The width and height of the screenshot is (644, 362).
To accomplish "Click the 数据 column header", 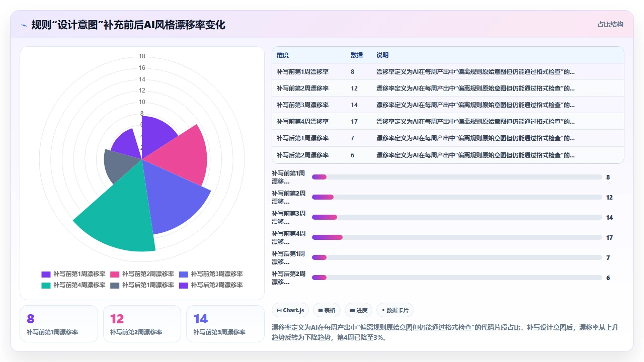I will click(357, 55).
